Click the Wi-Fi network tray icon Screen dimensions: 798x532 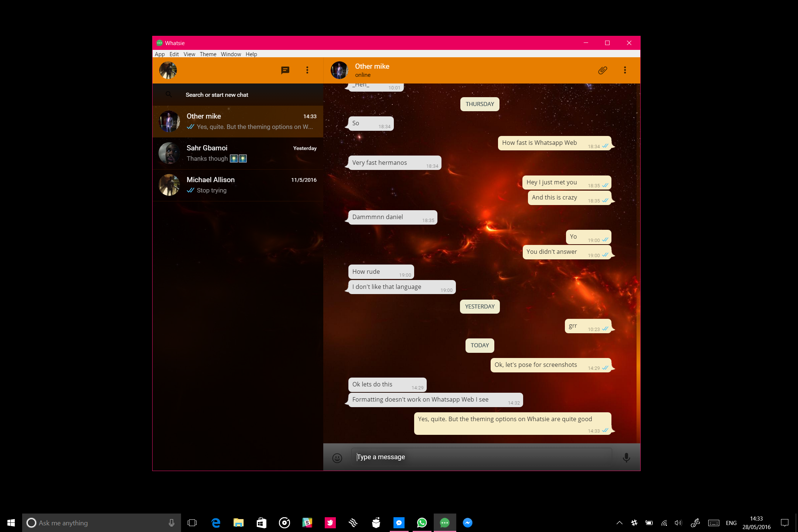click(x=664, y=523)
